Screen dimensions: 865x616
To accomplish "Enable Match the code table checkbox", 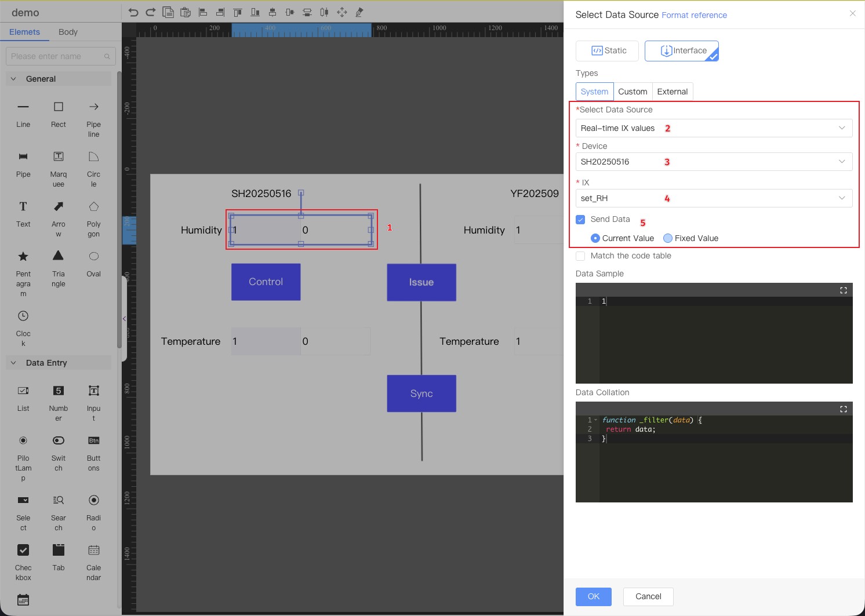I will coord(580,256).
